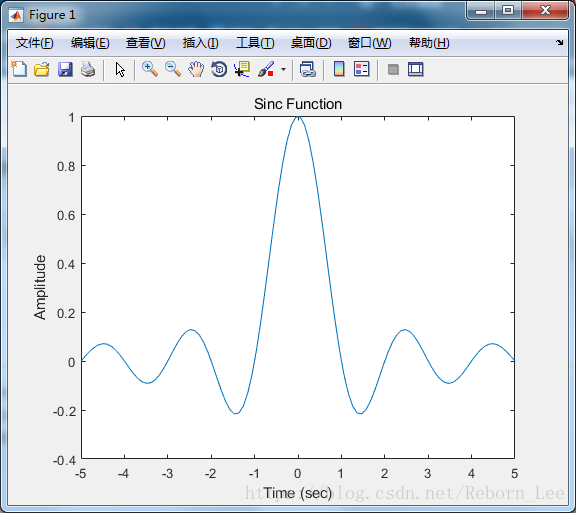576x513 pixels.
Task: Choose the Rotate 3D tool
Action: click(219, 69)
